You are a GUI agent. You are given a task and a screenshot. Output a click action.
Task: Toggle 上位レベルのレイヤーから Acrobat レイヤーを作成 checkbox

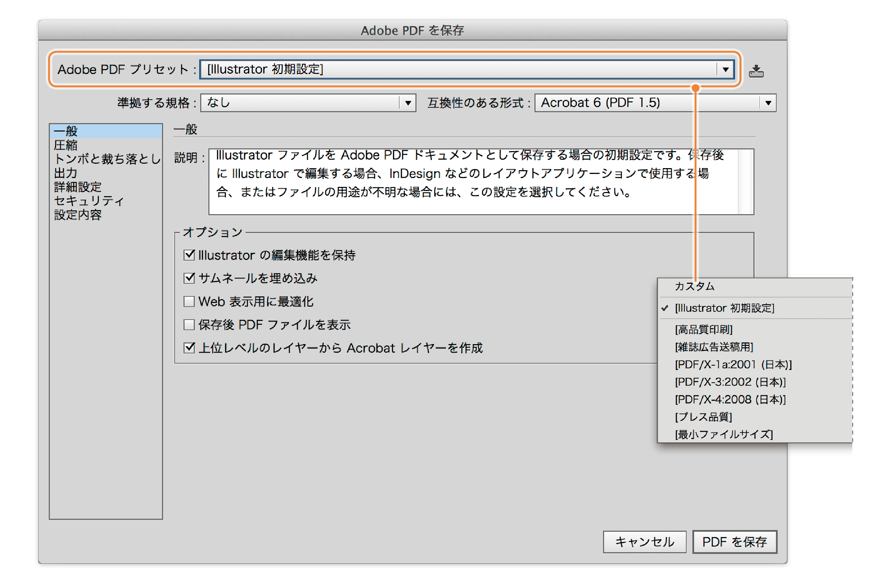click(189, 348)
